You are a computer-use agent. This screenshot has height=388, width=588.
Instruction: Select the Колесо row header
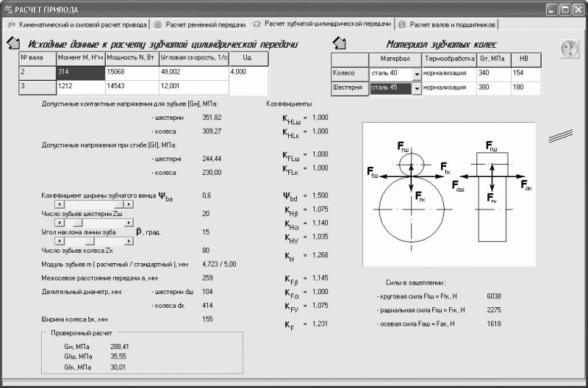(350, 74)
